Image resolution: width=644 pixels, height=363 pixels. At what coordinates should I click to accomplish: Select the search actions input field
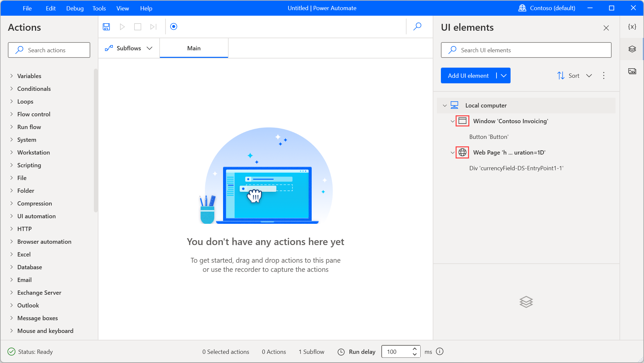[x=49, y=50]
